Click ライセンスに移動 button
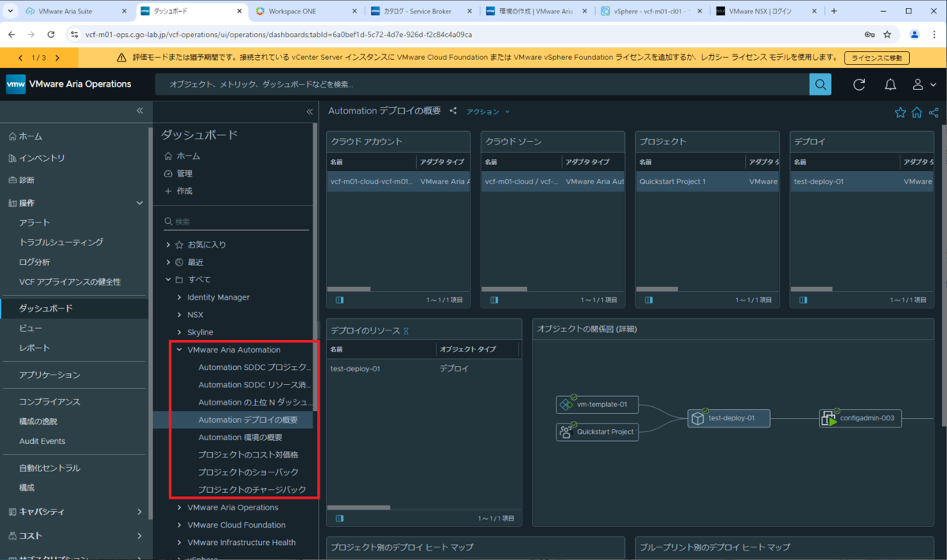 click(877, 58)
